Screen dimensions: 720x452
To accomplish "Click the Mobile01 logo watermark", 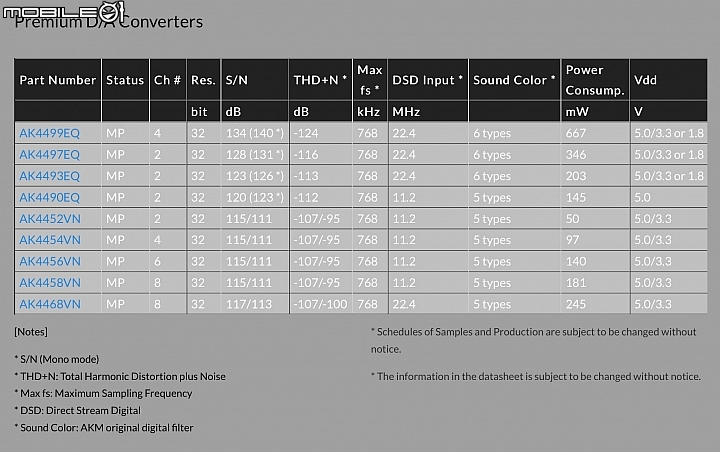I will point(66,12).
